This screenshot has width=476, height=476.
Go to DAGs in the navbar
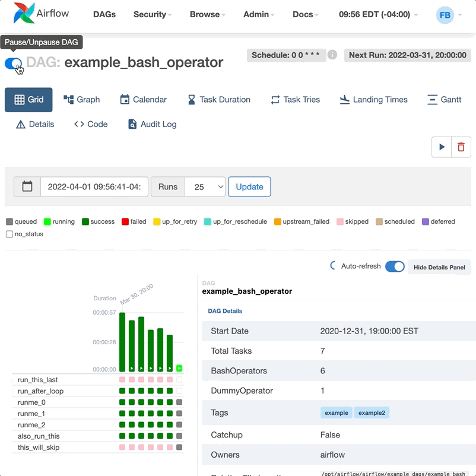104,14
